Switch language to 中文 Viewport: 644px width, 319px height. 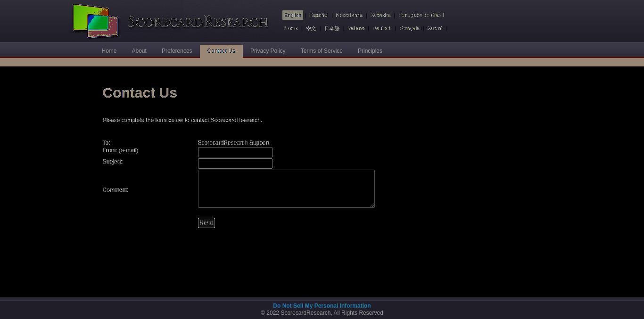pyautogui.click(x=311, y=28)
